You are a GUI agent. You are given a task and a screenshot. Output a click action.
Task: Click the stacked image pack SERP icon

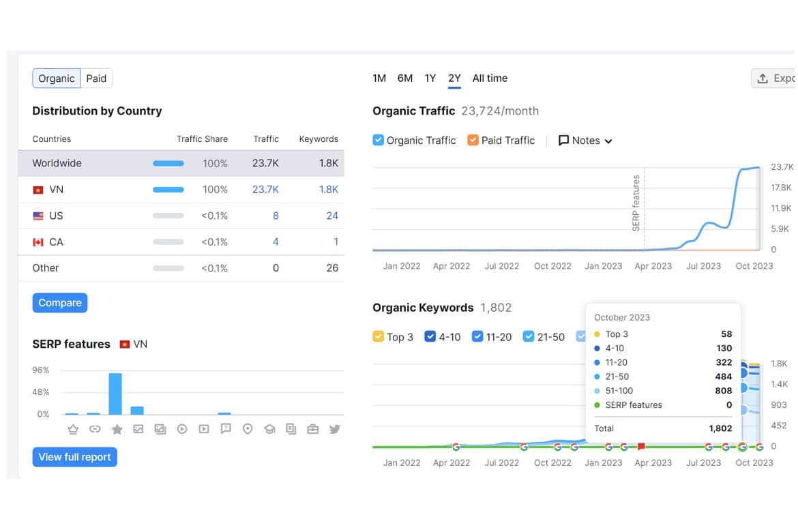pyautogui.click(x=160, y=429)
